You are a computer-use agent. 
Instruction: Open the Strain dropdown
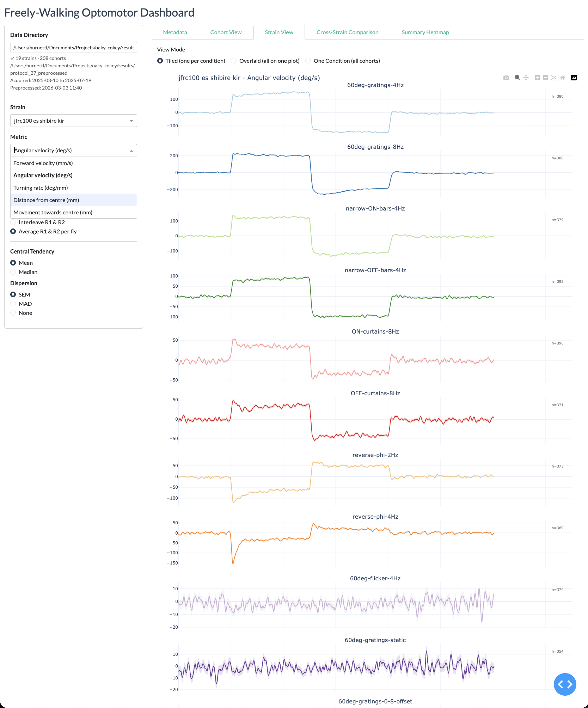(x=73, y=121)
